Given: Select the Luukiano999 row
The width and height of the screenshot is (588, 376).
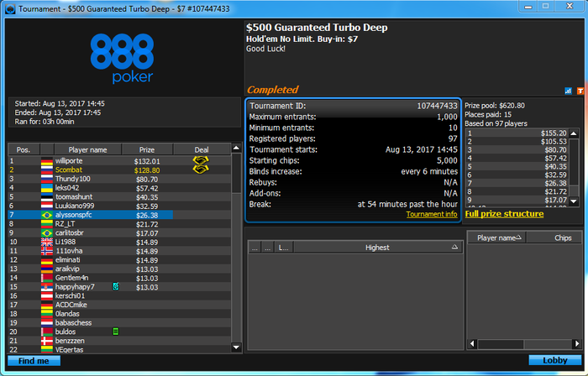Looking at the screenshot, I should tap(119, 206).
